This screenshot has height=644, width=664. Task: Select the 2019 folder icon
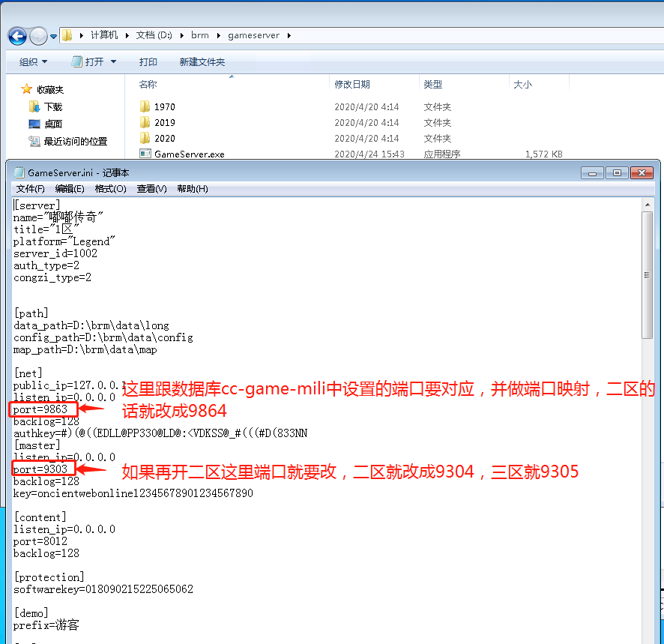(x=145, y=122)
